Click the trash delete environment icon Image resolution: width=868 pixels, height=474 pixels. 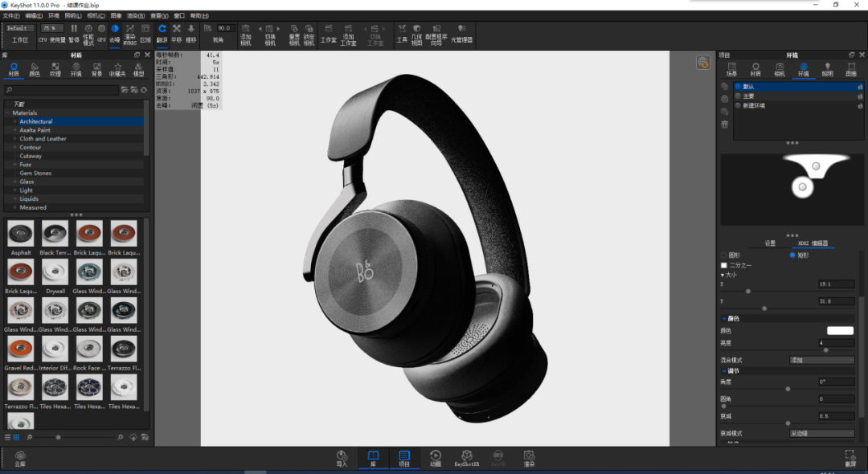tap(725, 125)
